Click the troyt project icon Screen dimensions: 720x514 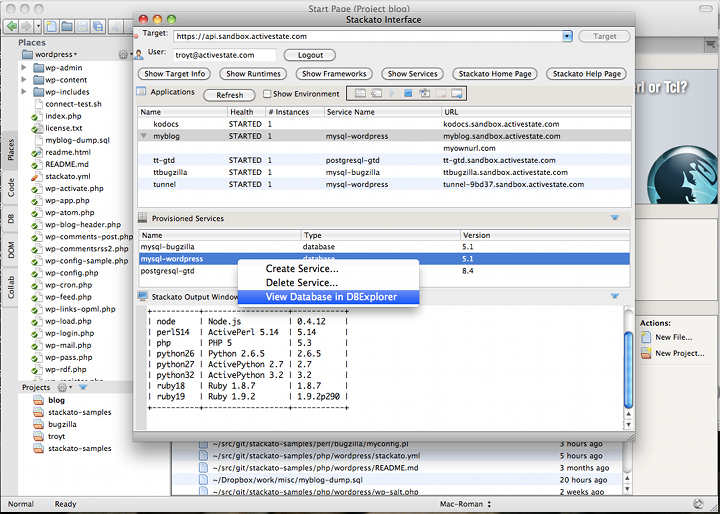tap(38, 436)
